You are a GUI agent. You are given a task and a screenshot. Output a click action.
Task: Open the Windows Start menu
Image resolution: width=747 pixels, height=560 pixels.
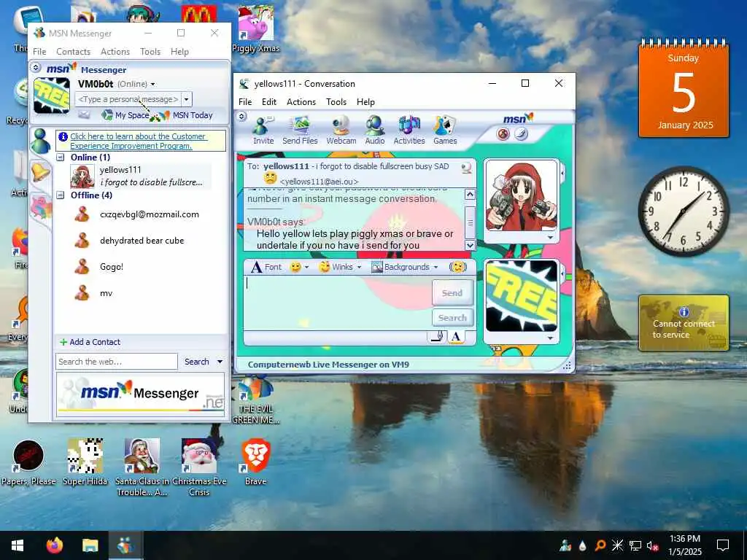coord(18,545)
